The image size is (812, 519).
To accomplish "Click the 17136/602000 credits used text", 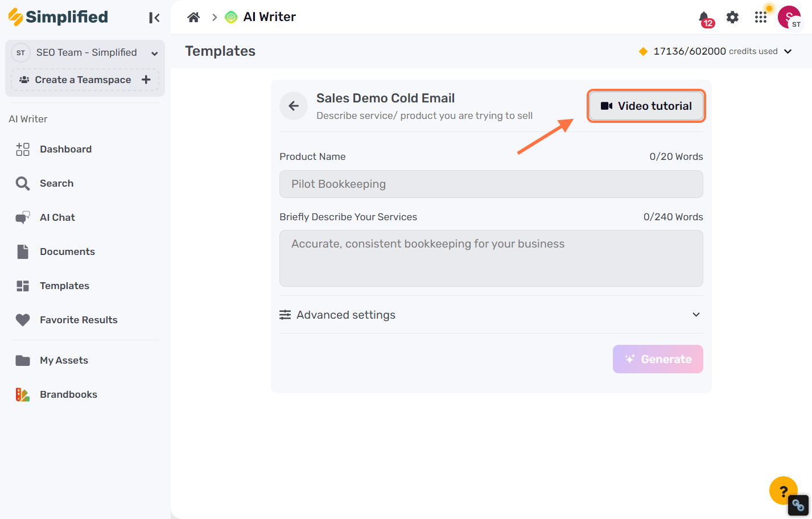I will tap(715, 51).
